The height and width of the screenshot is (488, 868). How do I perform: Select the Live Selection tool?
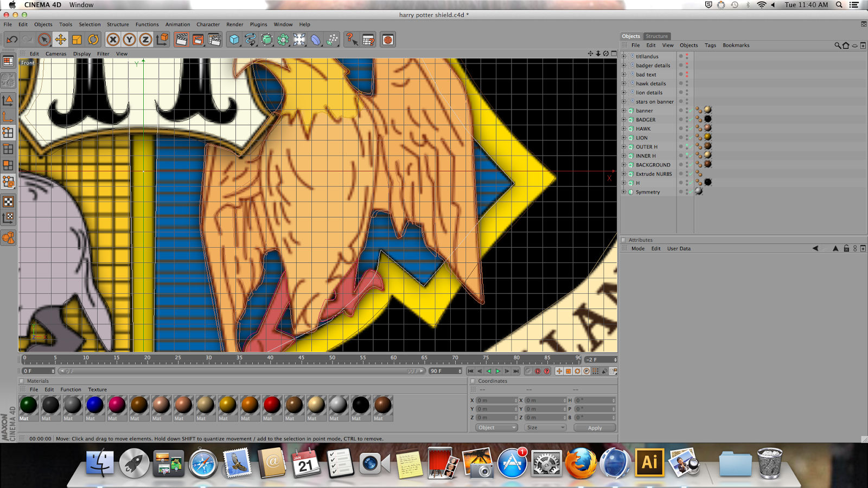[44, 40]
